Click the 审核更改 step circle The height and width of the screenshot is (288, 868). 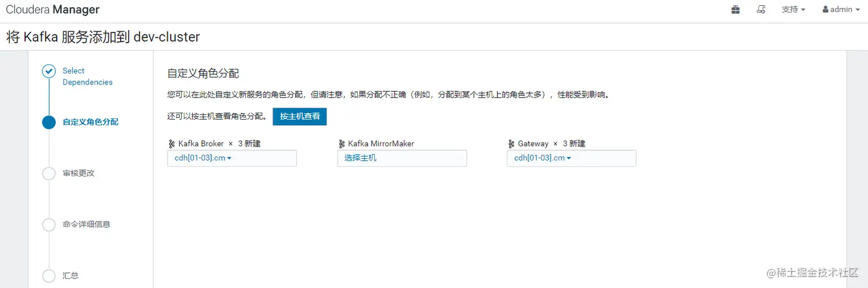pyautogui.click(x=49, y=173)
